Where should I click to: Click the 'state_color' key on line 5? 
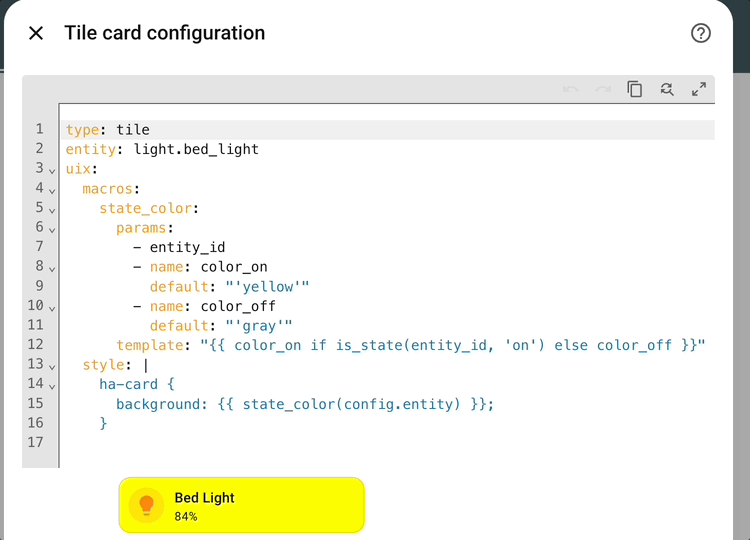(x=145, y=209)
